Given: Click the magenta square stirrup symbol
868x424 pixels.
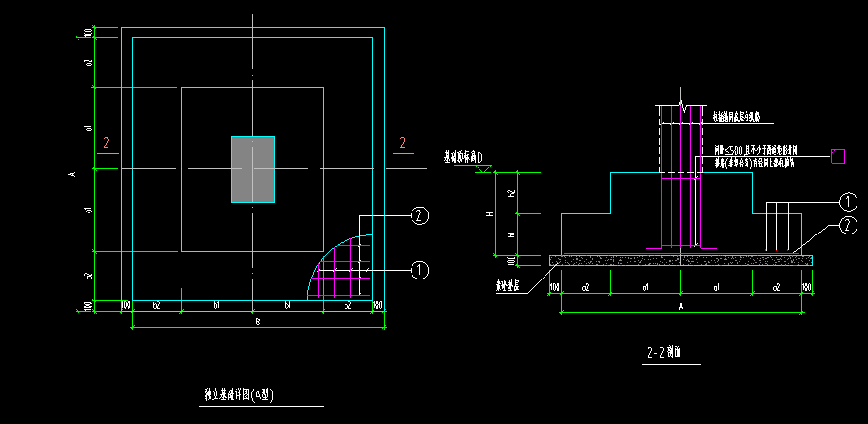Looking at the screenshot, I should pos(837,157).
